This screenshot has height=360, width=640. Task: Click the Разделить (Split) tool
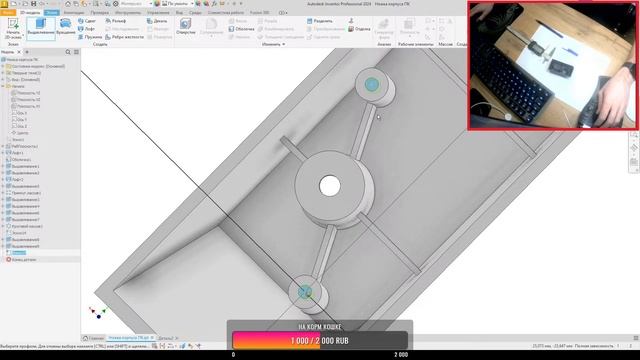320,21
